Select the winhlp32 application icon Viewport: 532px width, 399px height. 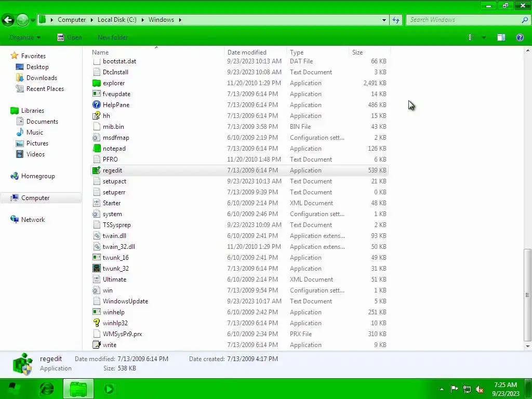coord(97,323)
